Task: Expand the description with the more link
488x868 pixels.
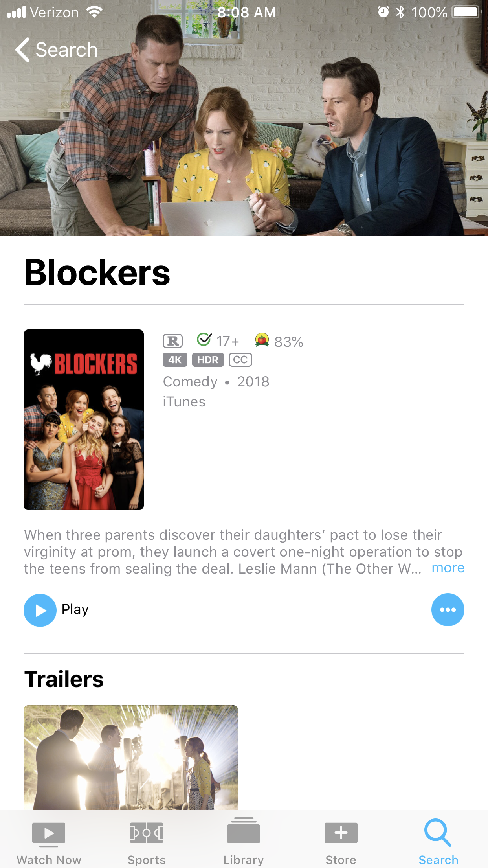Action: coord(448,568)
